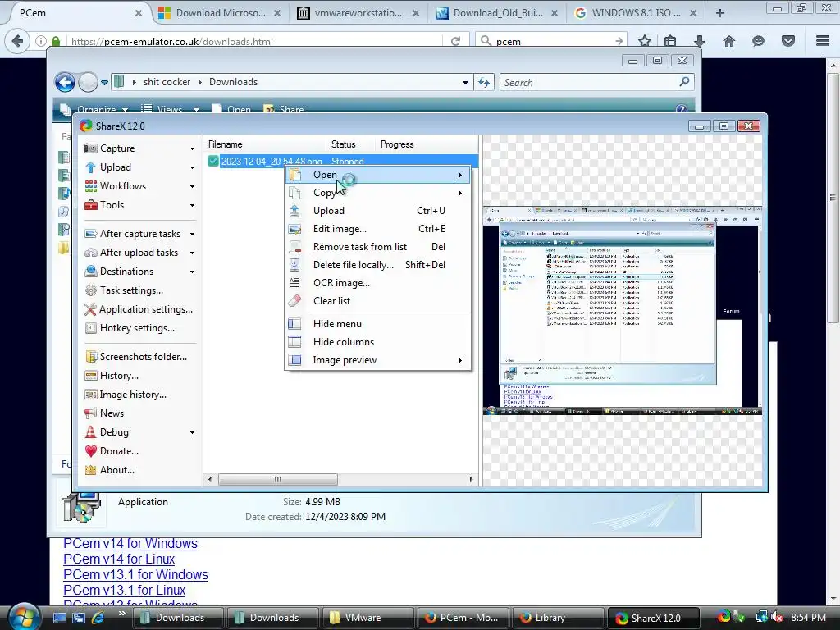Expand the Workflows submenu arrow
The height and width of the screenshot is (630, 840).
point(192,186)
